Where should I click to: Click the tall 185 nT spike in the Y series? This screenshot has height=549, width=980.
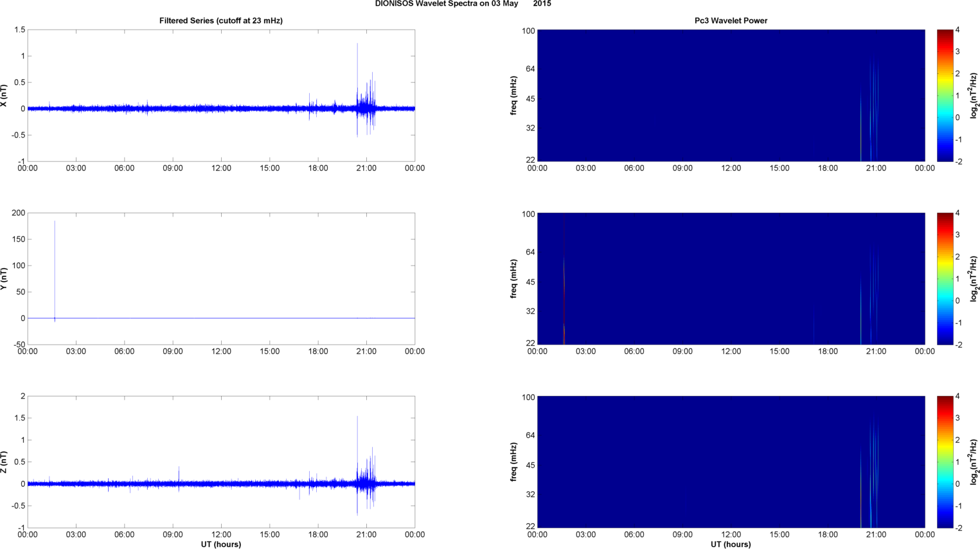pyautogui.click(x=55, y=270)
